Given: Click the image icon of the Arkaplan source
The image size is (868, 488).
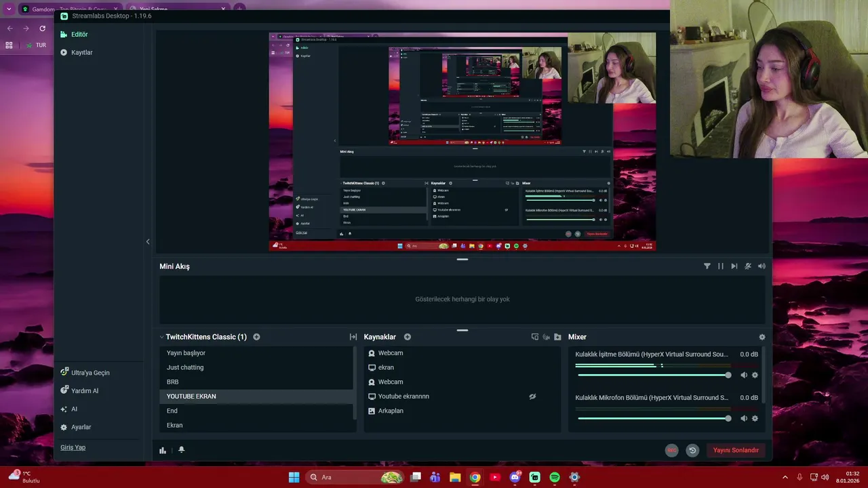Looking at the screenshot, I should [x=372, y=411].
